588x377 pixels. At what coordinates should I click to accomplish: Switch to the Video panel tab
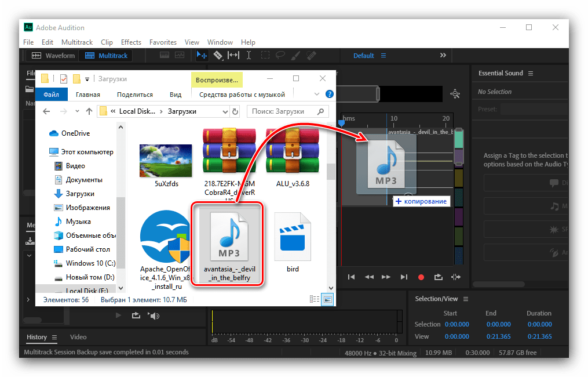click(78, 337)
